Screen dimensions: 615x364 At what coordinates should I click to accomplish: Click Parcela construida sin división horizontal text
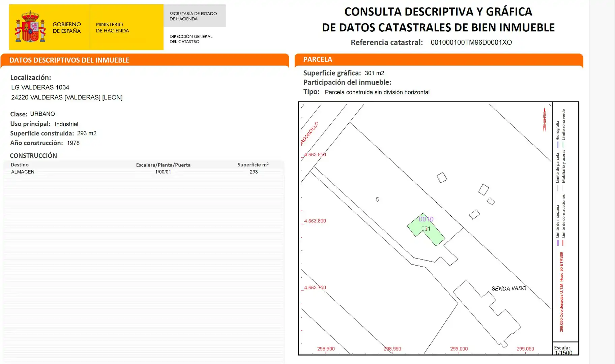377,92
